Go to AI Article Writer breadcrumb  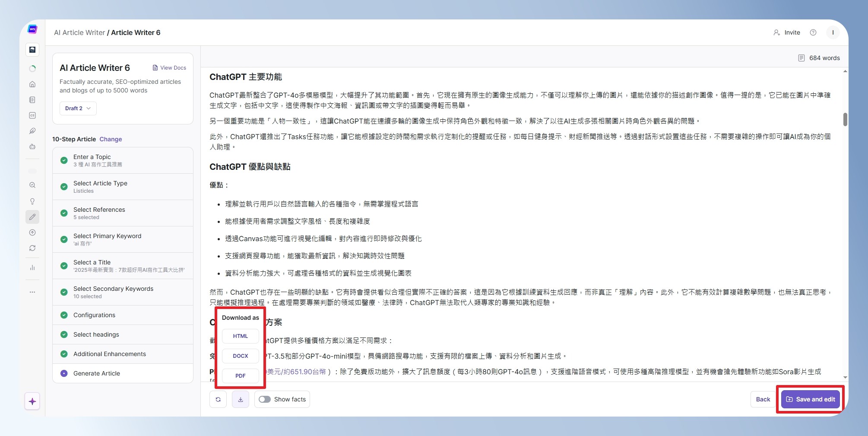(x=79, y=32)
